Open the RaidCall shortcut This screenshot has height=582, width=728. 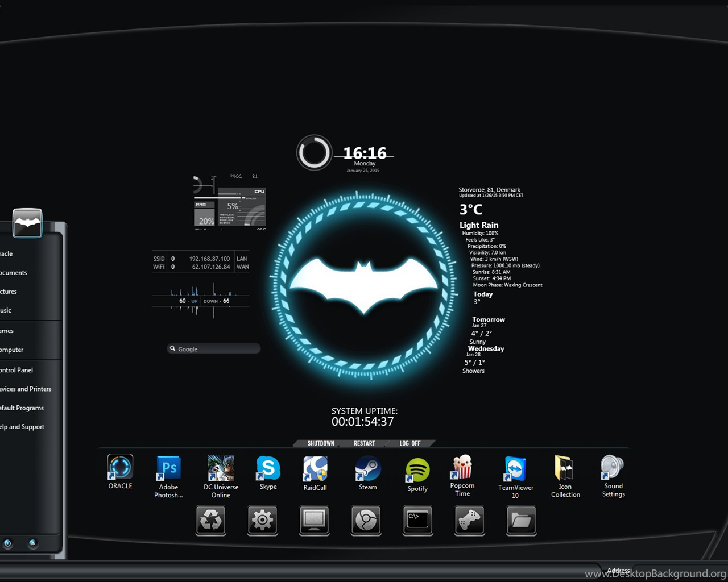315,469
